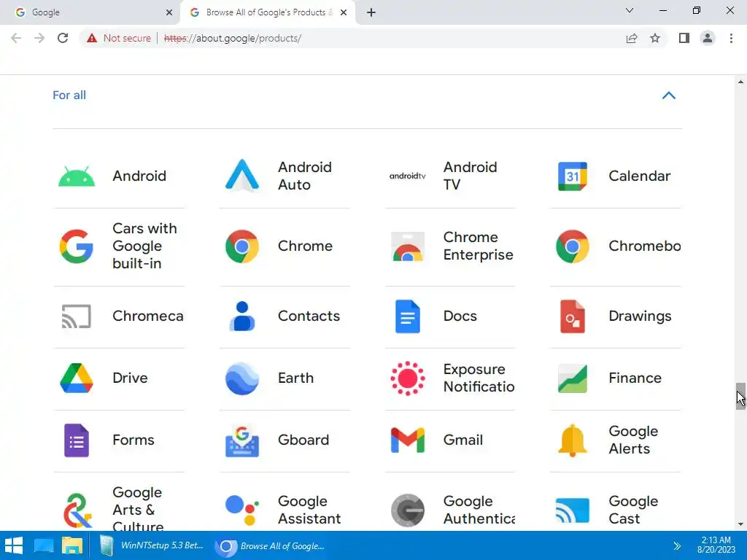Click the Cars with Google built-in logo
Screen dimensions: 747x560
point(76,246)
